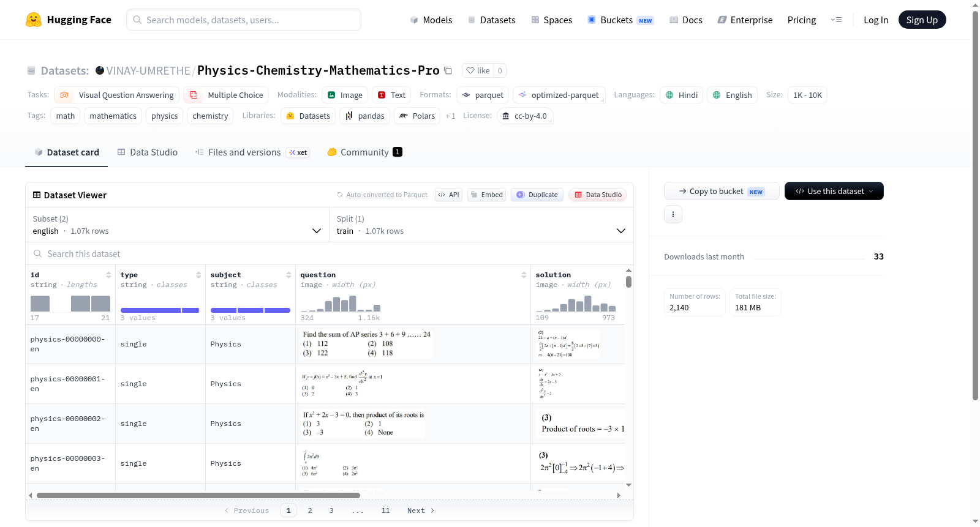This screenshot has height=527, width=980.
Task: Filter by the mathematics tag
Action: coord(113,116)
